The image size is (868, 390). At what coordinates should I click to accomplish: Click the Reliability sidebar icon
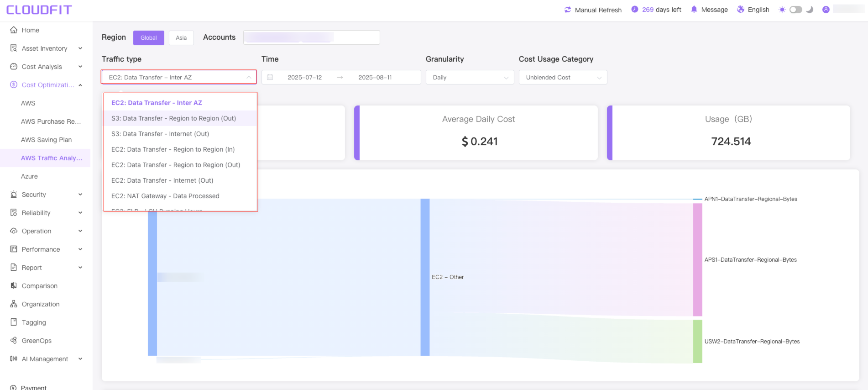click(14, 212)
